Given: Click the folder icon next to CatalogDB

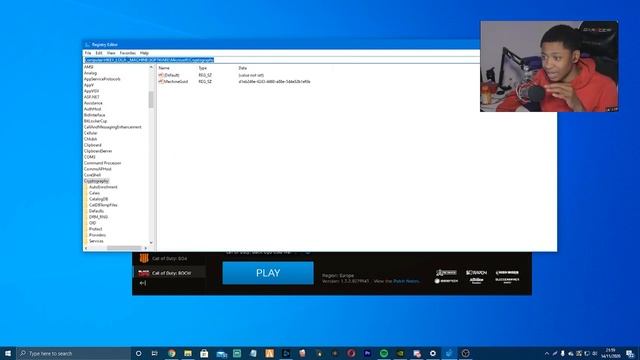Looking at the screenshot, I should 86,199.
